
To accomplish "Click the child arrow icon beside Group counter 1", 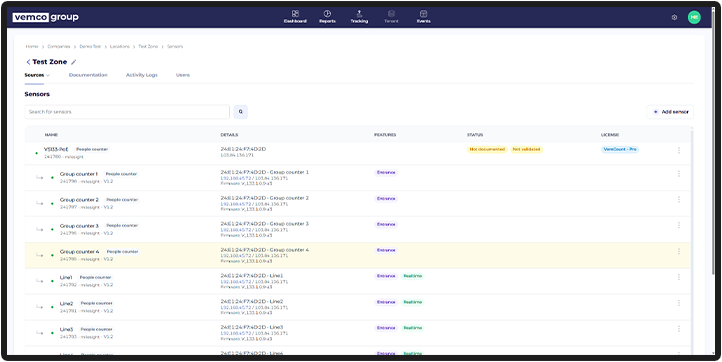I will pos(40,177).
